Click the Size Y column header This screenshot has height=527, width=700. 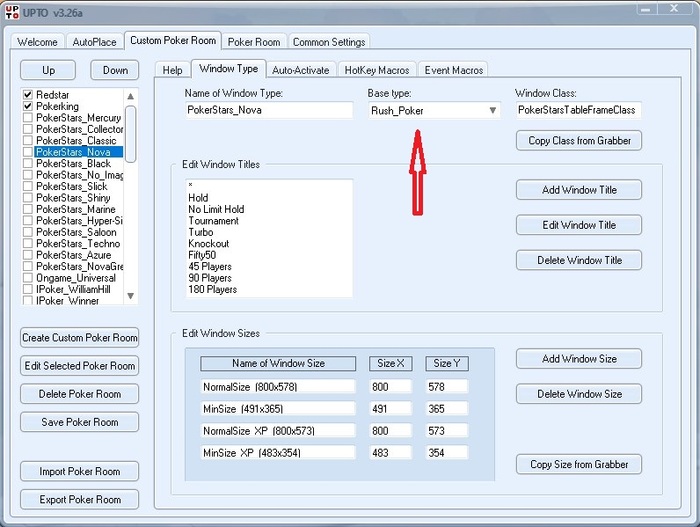pos(447,363)
